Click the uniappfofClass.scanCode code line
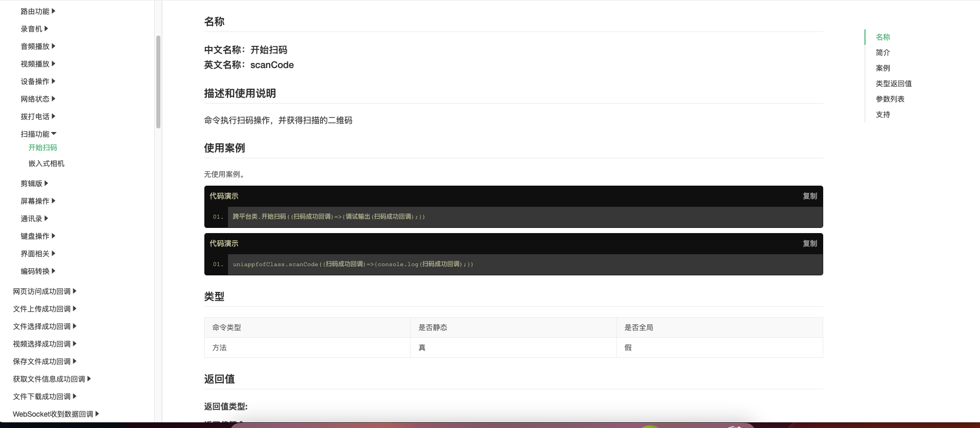The height and width of the screenshot is (428, 980). pyautogui.click(x=353, y=264)
